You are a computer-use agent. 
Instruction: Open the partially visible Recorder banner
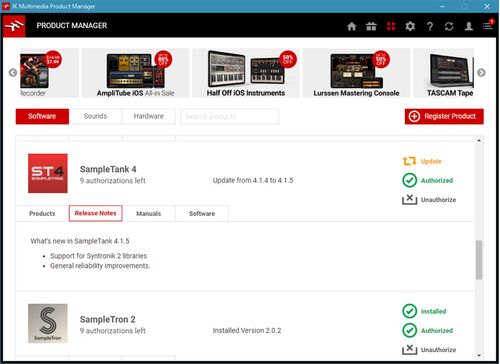tap(49, 73)
